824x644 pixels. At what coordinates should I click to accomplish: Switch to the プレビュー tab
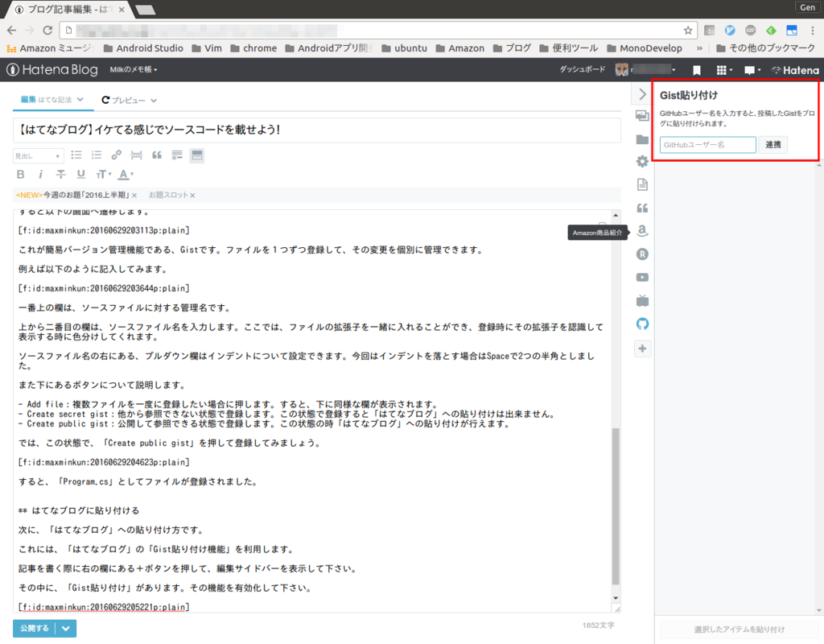pyautogui.click(x=123, y=100)
